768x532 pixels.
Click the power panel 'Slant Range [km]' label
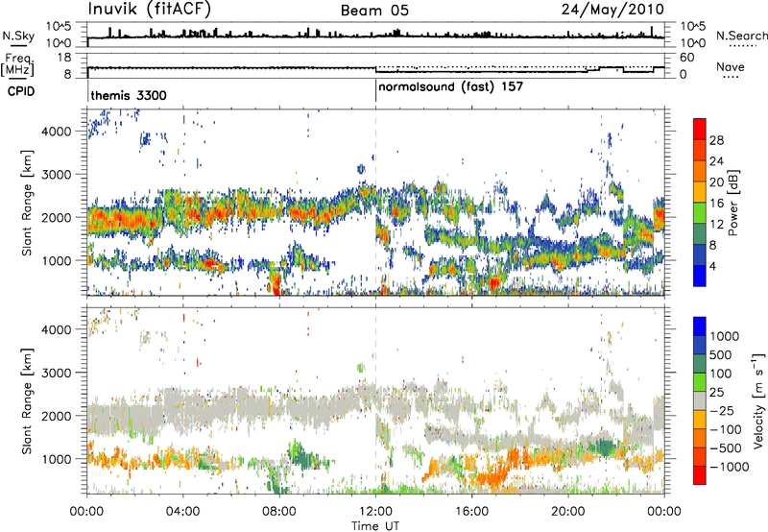click(27, 203)
